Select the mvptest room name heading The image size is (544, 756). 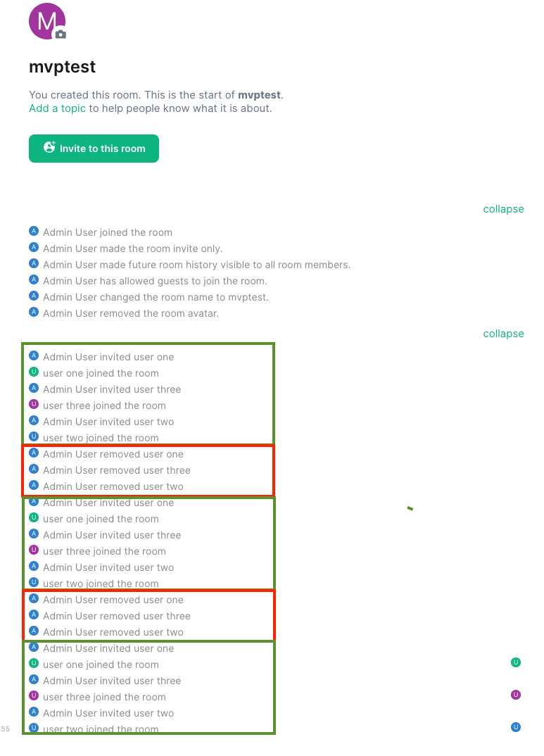[x=62, y=67]
